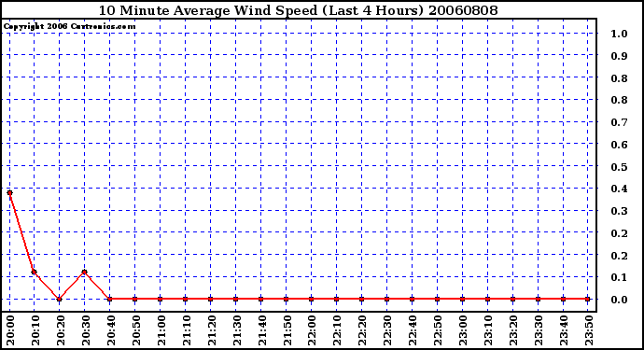Viewport: 644px width, 350px height.
Task: Click the 20:10 time label
Action: click(35, 330)
